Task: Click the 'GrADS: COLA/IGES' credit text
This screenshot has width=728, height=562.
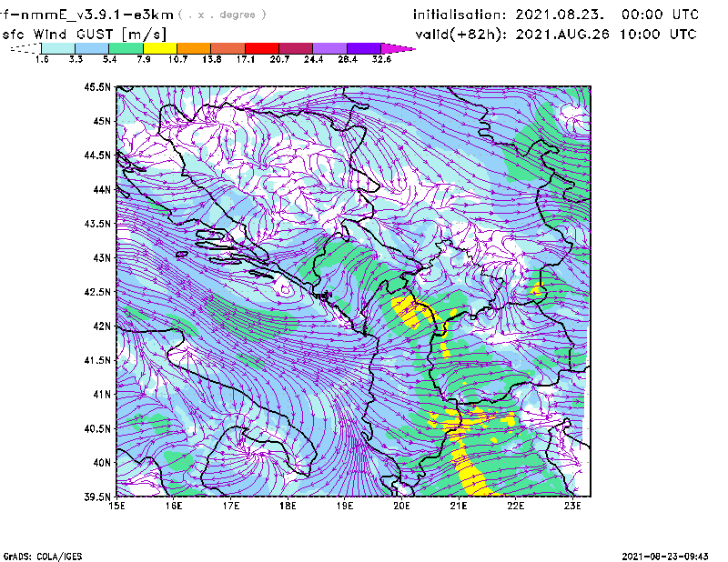Action: [43, 557]
